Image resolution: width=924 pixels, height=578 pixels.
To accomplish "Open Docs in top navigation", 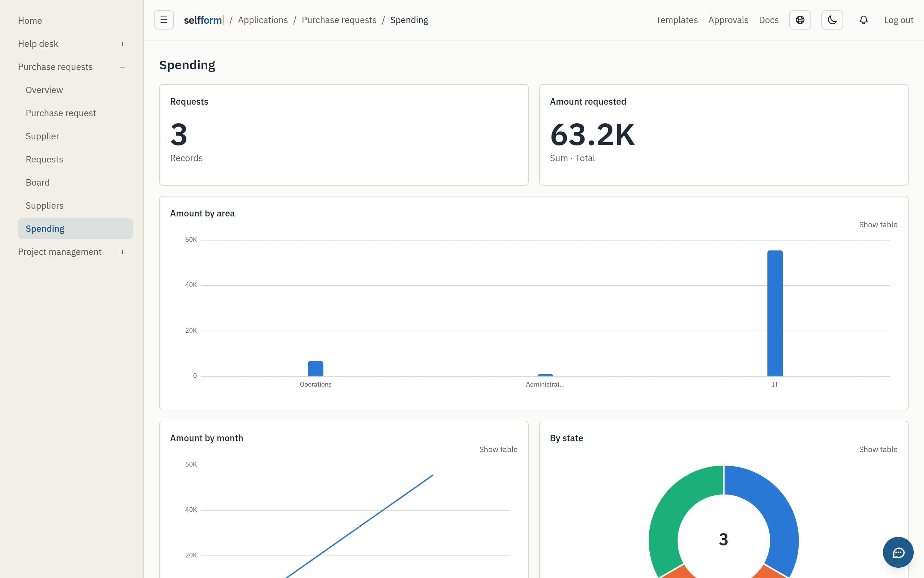I will click(x=769, y=20).
